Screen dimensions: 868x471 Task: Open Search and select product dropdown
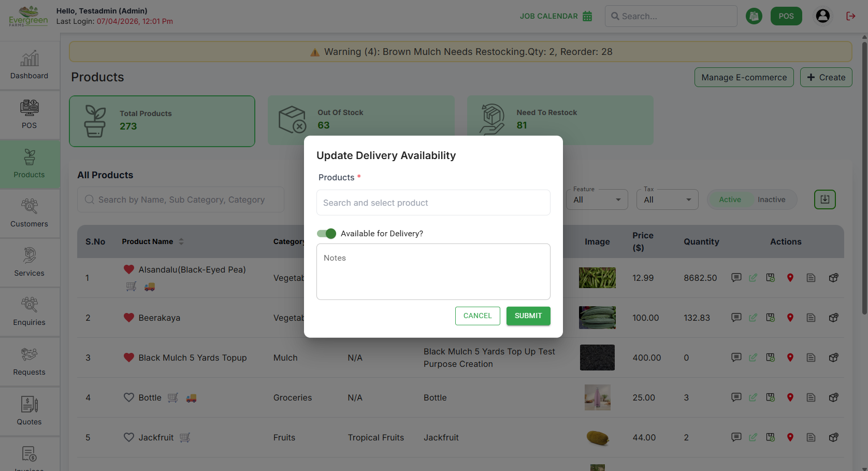point(433,203)
